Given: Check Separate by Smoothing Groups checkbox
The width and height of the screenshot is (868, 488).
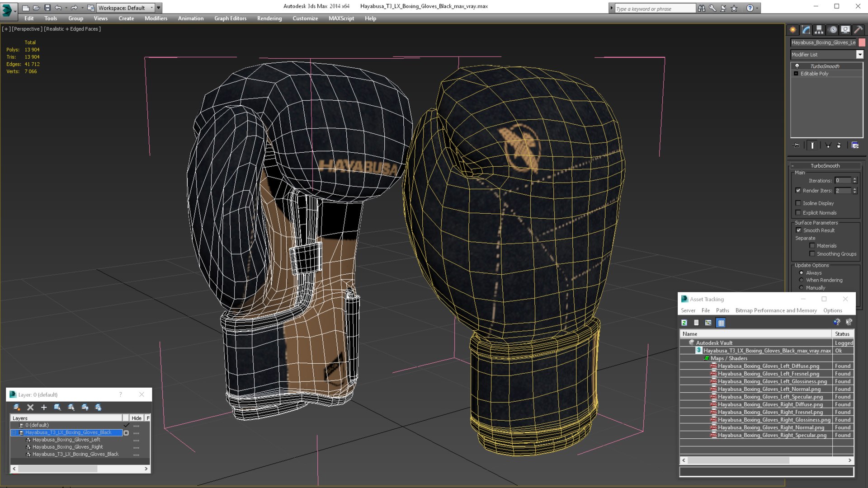Looking at the screenshot, I should click(812, 254).
